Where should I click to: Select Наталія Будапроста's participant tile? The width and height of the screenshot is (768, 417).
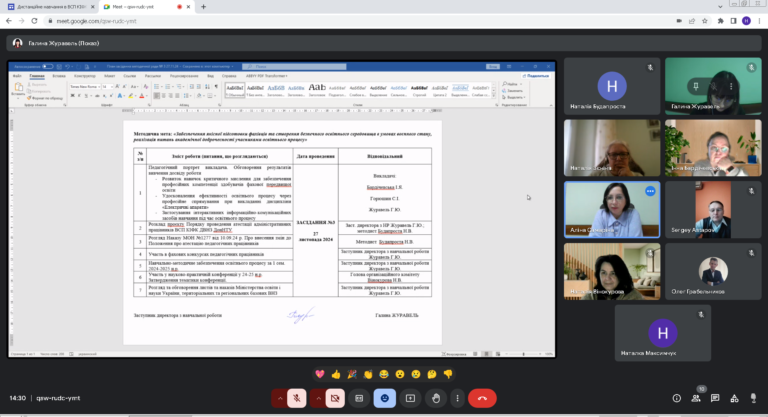click(612, 86)
